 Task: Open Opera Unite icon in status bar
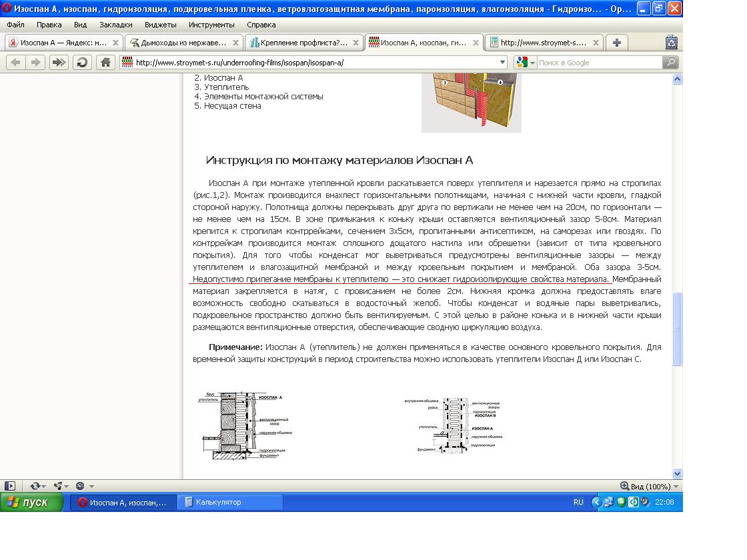[58, 486]
